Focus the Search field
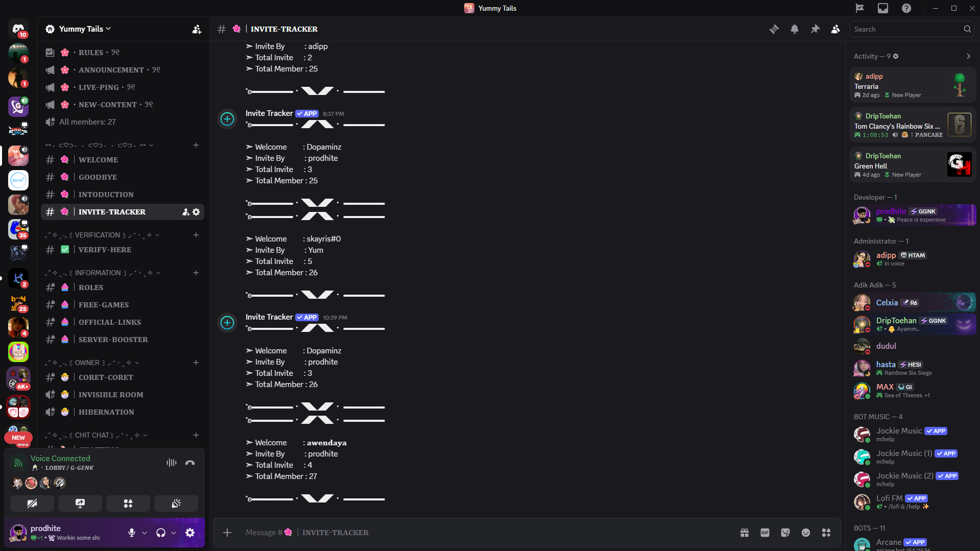Viewport: 980px width, 551px height. pos(906,29)
